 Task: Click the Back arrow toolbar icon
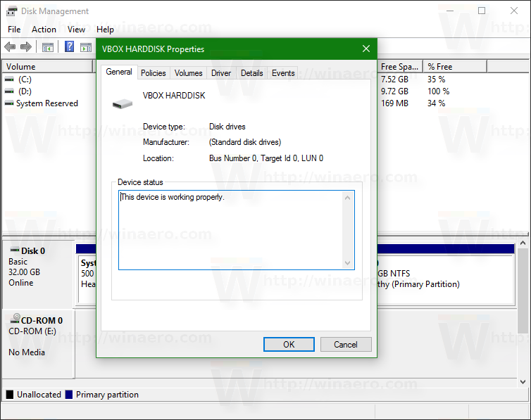10,47
